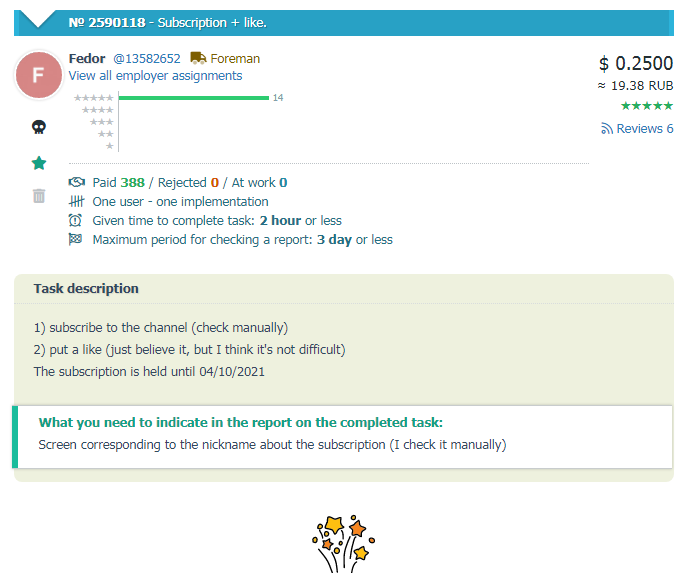Image resolution: width=693 pixels, height=573 pixels.
Task: Click subscription held until 04/10/2021 line
Action: point(149,371)
